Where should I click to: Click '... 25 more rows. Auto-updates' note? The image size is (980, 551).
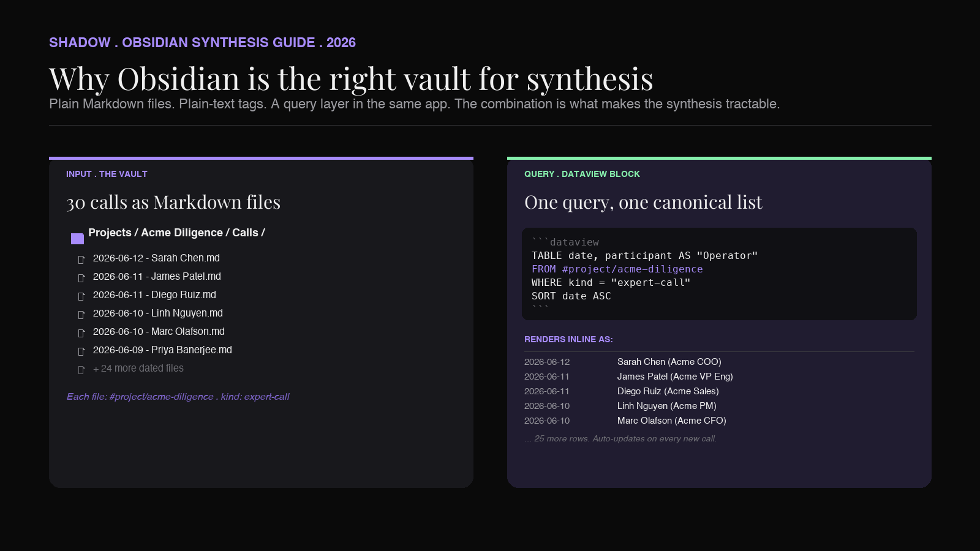620,438
